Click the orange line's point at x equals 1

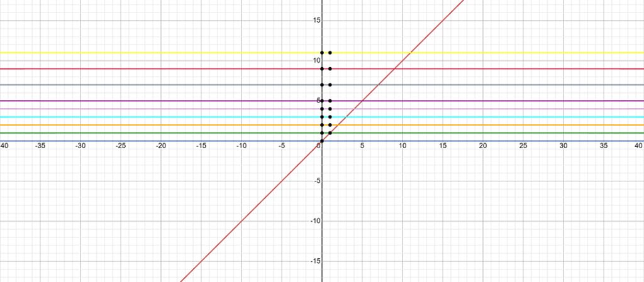click(330, 124)
